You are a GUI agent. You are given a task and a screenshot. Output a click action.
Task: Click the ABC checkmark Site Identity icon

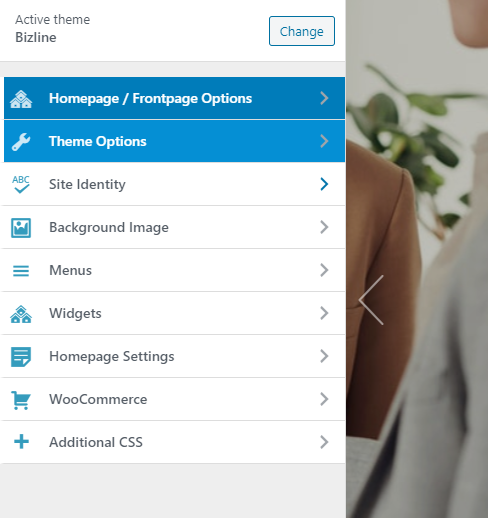(21, 184)
